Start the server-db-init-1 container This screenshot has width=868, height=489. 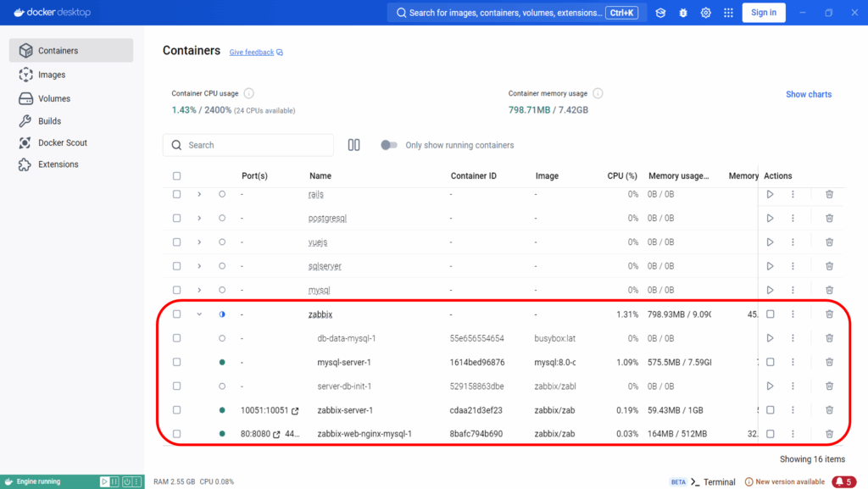click(770, 386)
